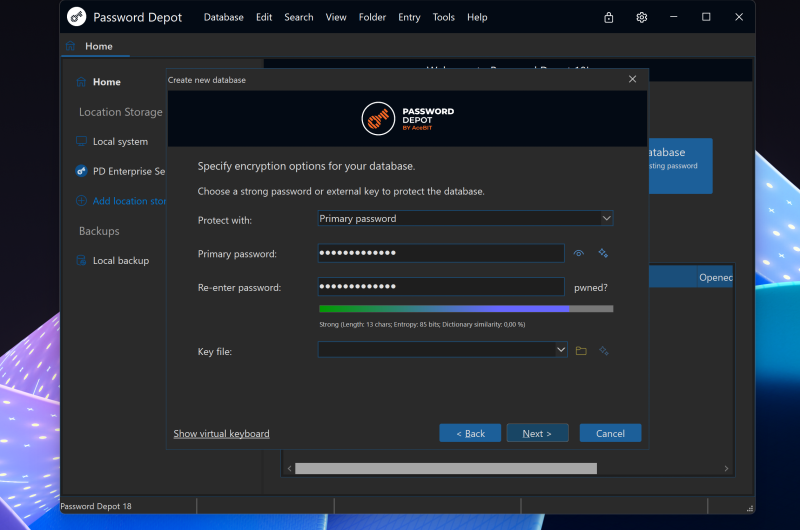
Task: Open the Entry menu
Action: pos(409,17)
